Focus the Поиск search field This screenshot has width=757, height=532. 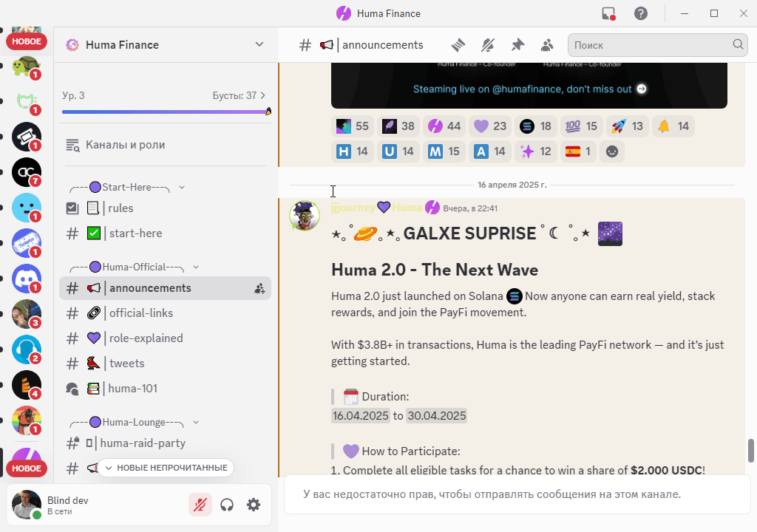pos(657,45)
